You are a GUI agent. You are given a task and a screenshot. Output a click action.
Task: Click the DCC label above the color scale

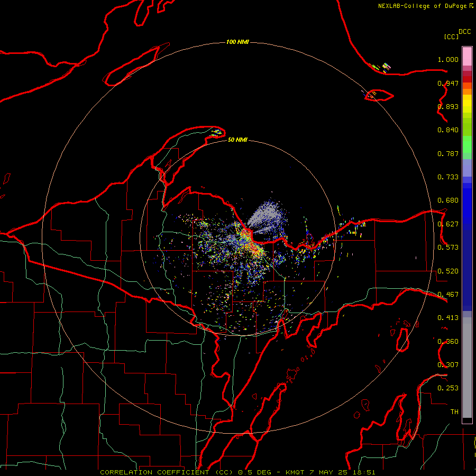(465, 32)
